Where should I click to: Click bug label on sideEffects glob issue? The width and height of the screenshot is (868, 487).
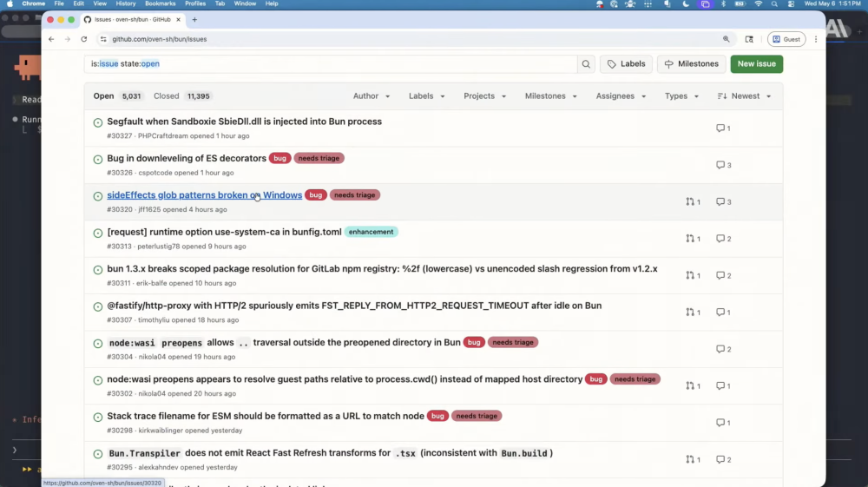(x=316, y=195)
